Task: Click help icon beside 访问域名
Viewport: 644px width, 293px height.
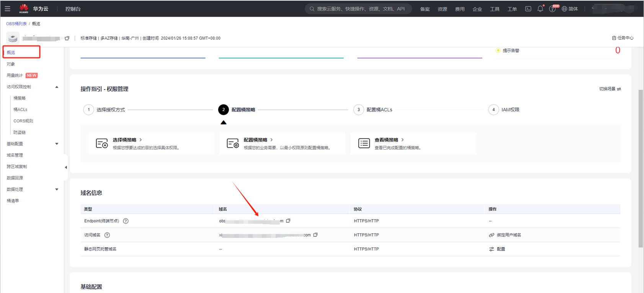Action: (x=107, y=235)
